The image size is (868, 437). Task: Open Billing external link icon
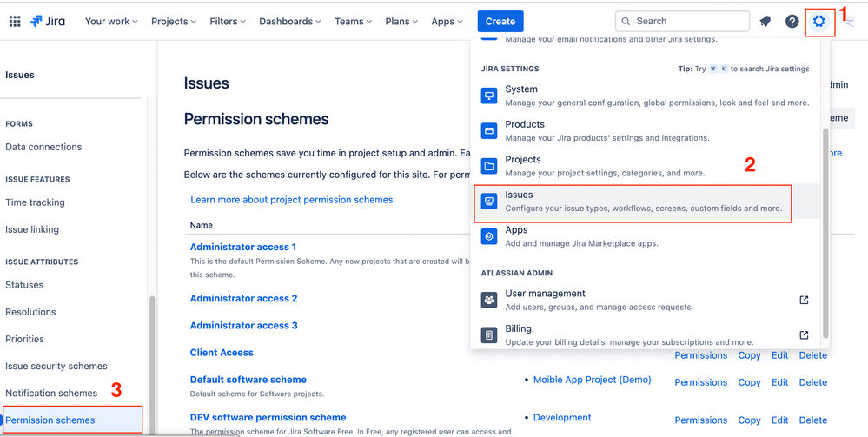point(805,335)
